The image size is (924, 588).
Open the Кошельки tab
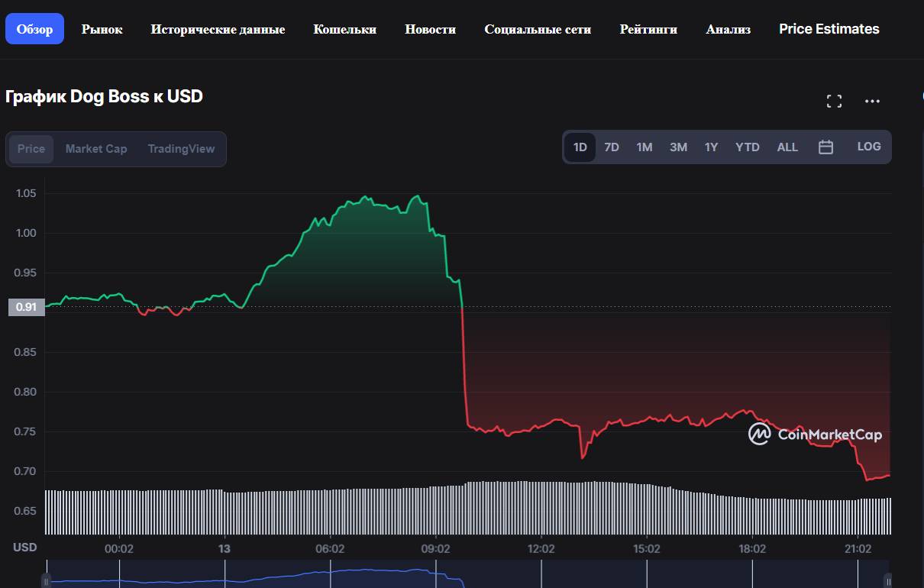tap(344, 29)
